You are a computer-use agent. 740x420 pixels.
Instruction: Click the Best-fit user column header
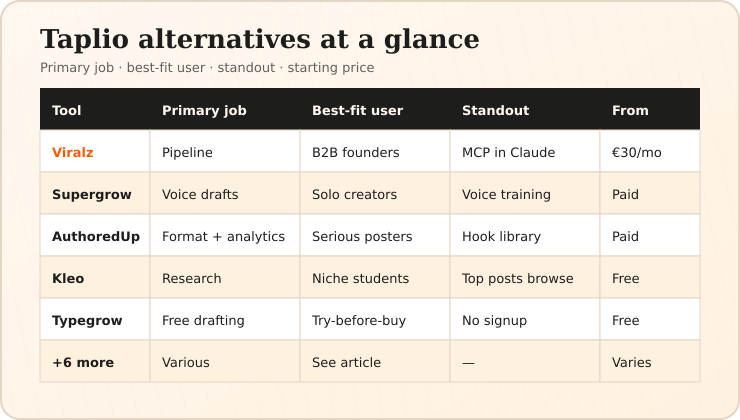click(x=357, y=110)
